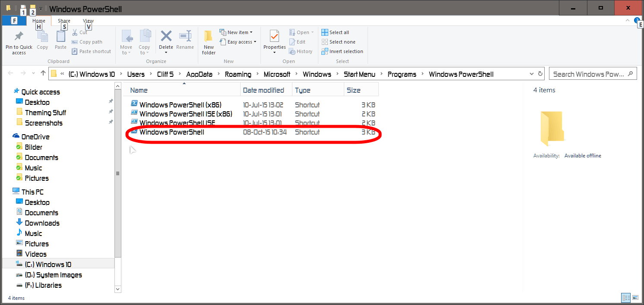Click the Up one level arrow
644x305 pixels.
tap(43, 74)
